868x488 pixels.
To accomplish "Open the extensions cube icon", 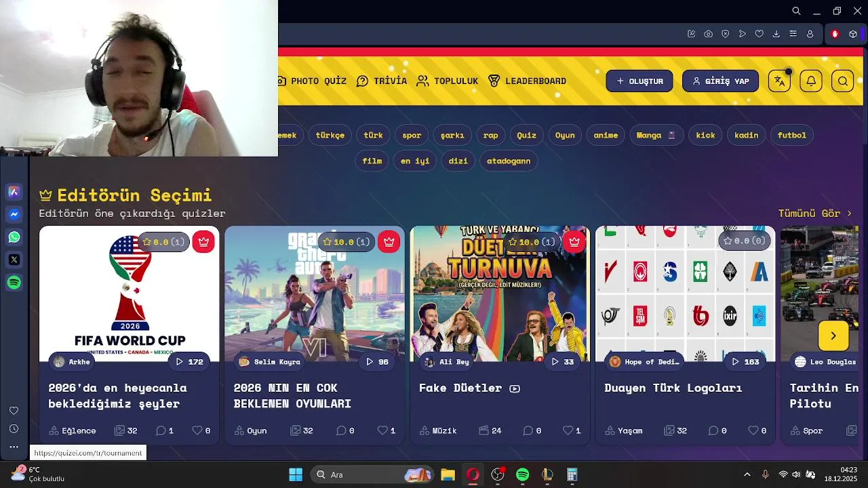I will coord(853,34).
